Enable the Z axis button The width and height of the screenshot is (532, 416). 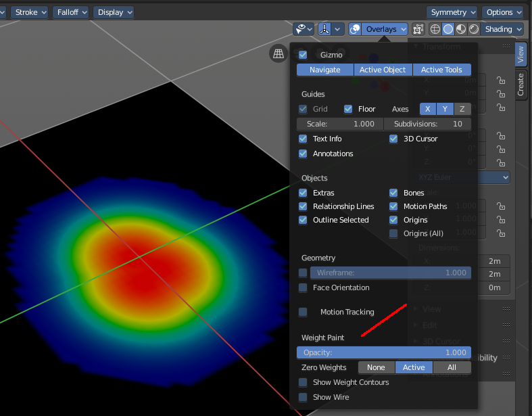click(x=462, y=109)
